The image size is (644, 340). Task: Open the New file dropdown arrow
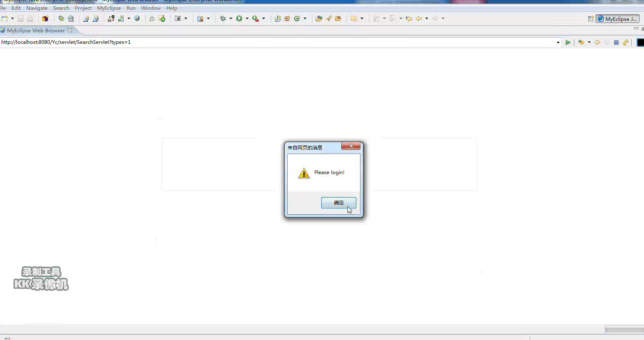pos(12,18)
